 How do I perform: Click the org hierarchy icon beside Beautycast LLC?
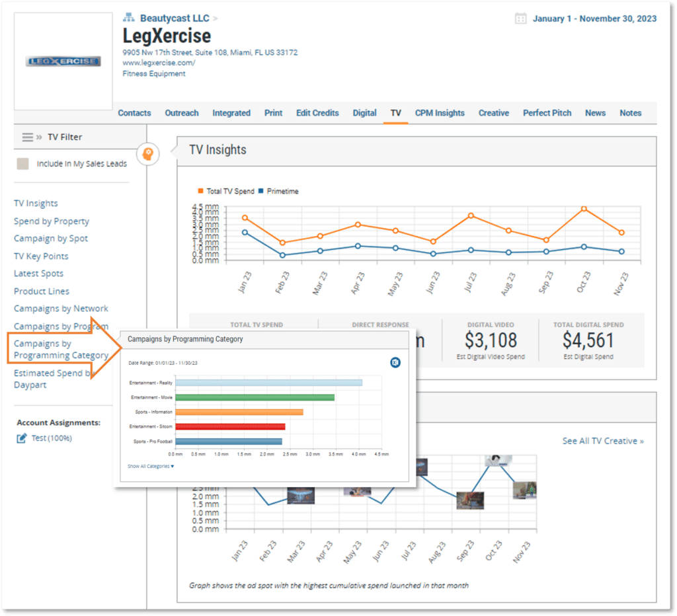tap(129, 18)
